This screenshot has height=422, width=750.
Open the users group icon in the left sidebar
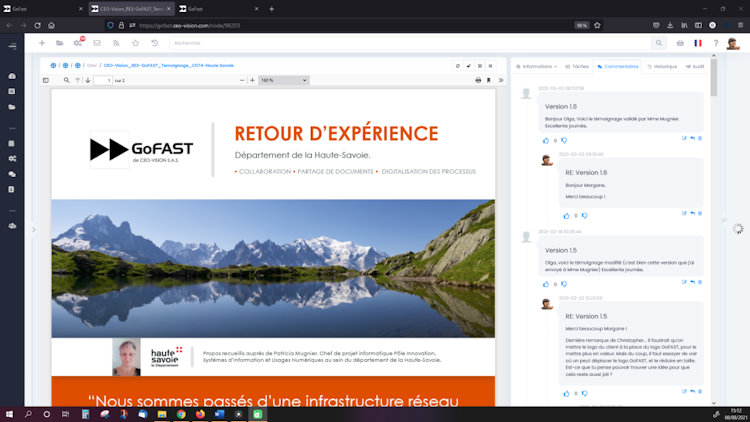point(12,226)
